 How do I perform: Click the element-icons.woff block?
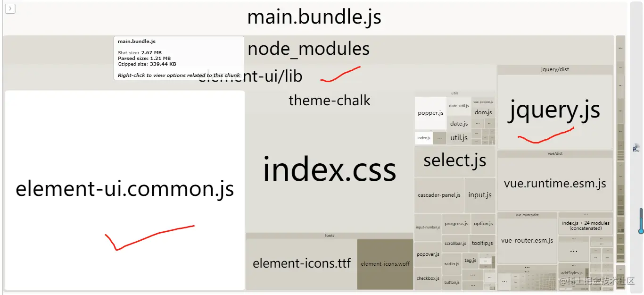(x=385, y=264)
